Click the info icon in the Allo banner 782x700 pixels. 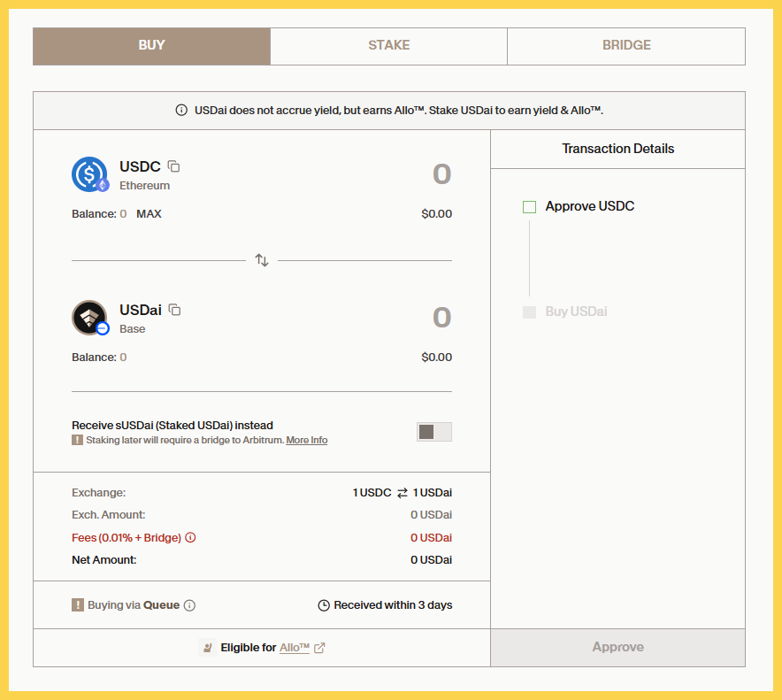(x=181, y=111)
